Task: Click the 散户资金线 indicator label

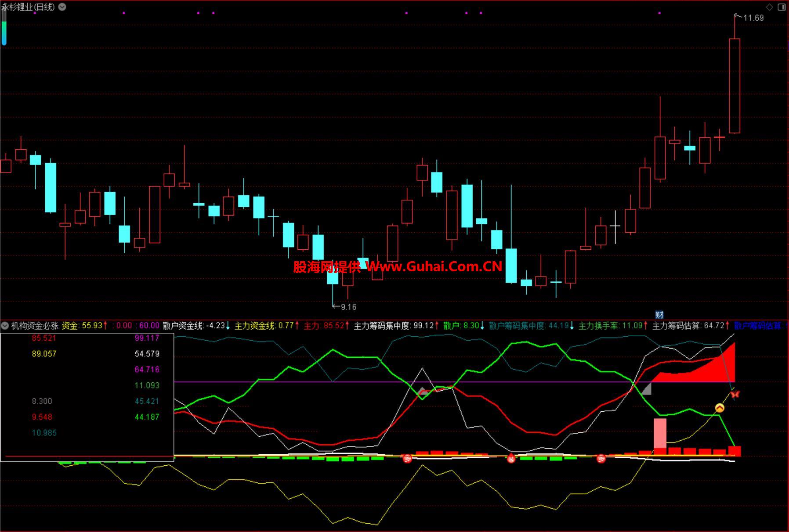Action: click(x=183, y=326)
